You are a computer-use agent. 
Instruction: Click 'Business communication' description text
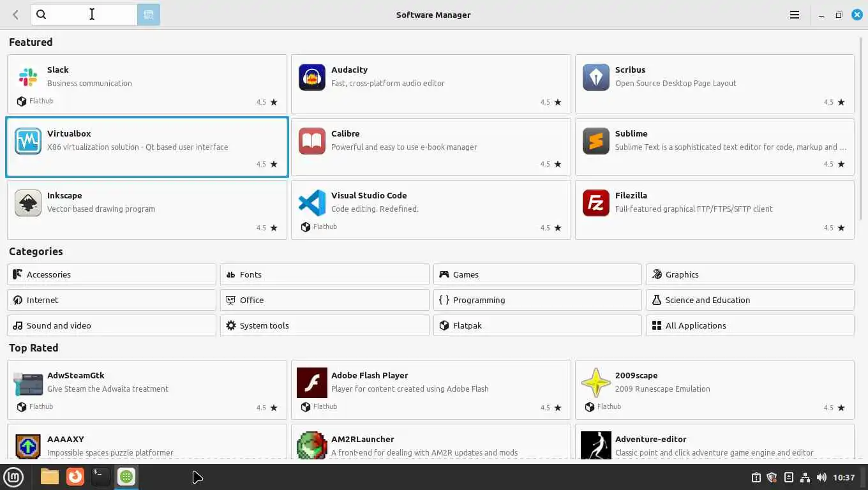pos(89,83)
